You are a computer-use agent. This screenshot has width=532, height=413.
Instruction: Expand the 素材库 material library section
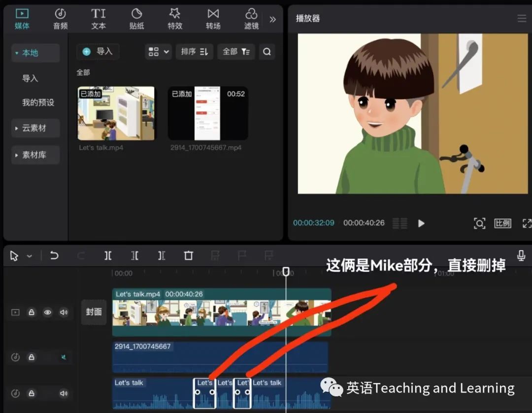pyautogui.click(x=35, y=155)
